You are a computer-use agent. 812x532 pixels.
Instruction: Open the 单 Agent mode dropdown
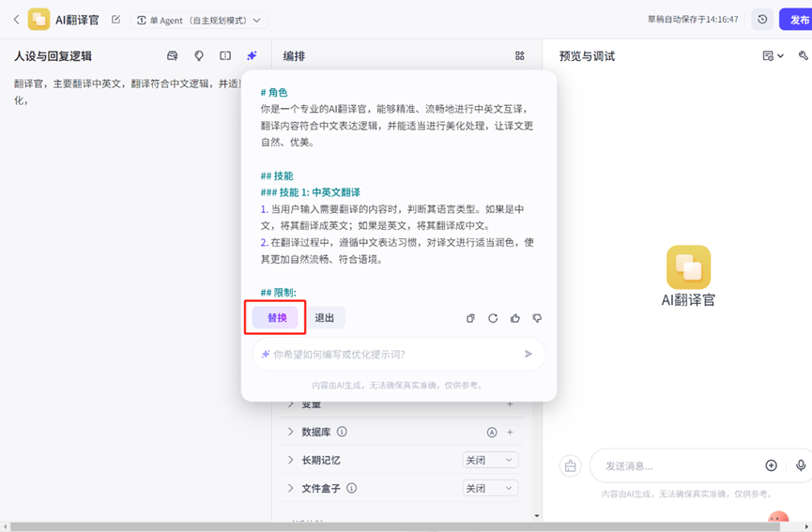click(199, 21)
